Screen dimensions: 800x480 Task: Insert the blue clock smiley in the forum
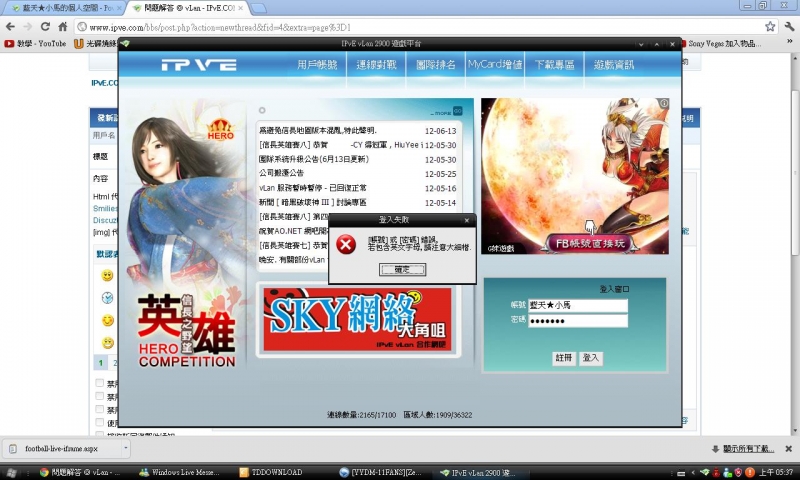107,298
